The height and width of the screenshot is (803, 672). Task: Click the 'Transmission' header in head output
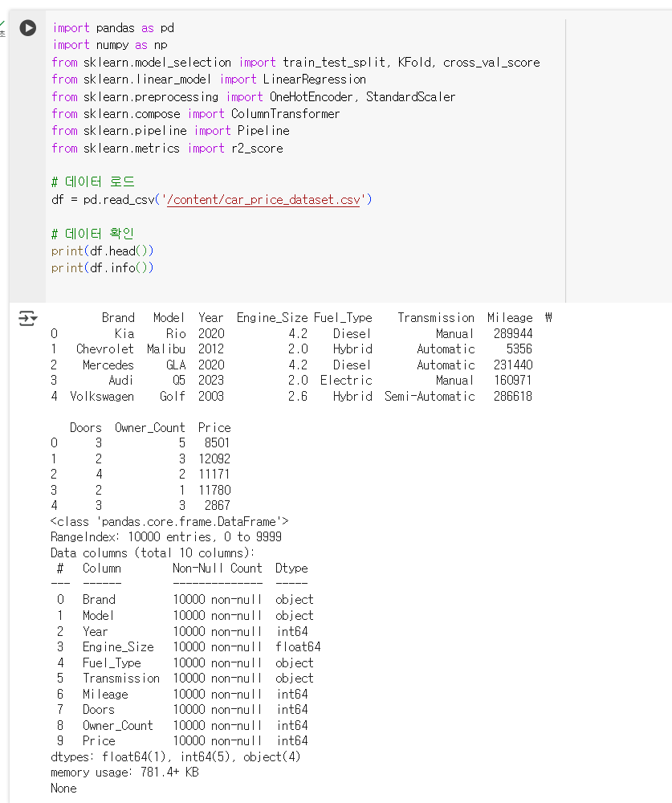coord(436,318)
